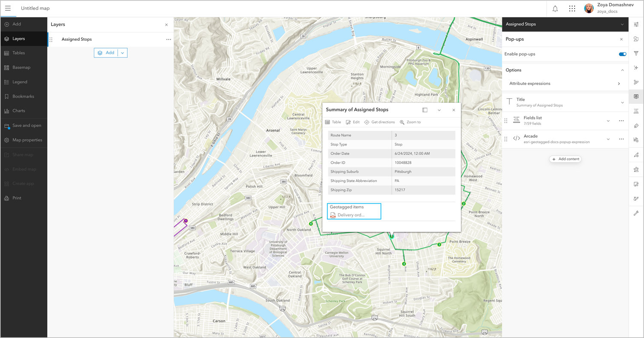Viewport: 644px width, 338px height.
Task: Open the Styles icon on the right rail
Action: (636, 39)
